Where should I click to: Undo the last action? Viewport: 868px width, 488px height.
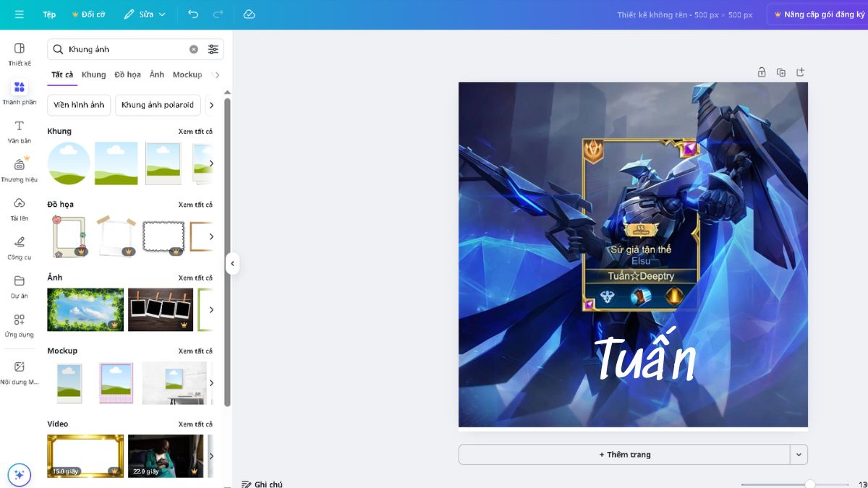(193, 14)
